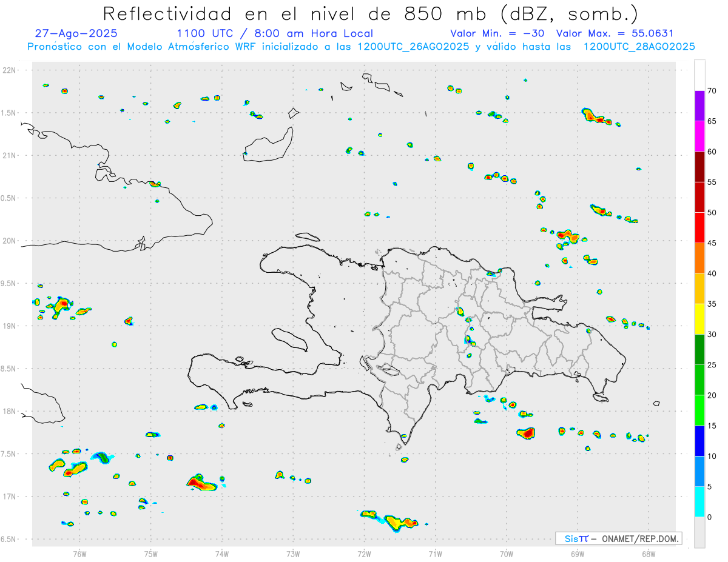Click the '76W' longitude axis label

point(79,554)
